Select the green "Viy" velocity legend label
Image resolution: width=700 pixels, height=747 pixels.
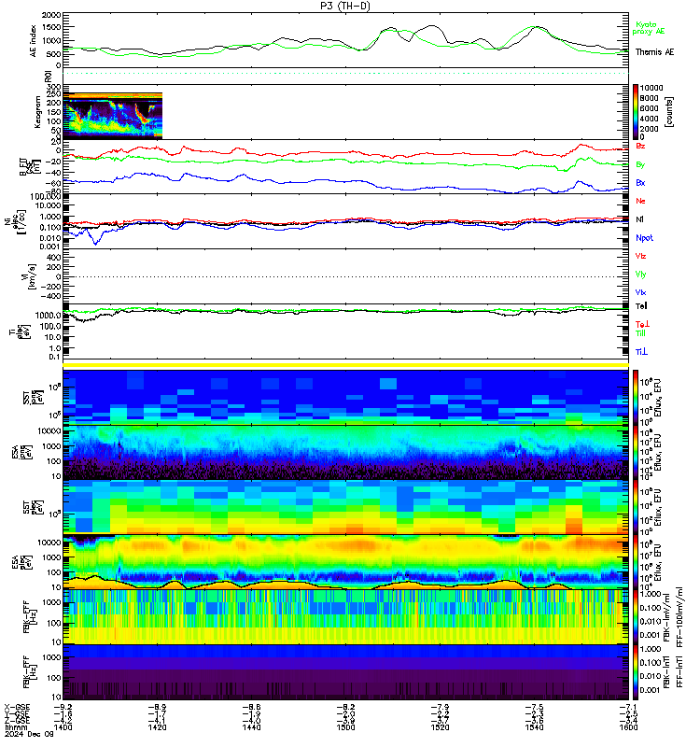pyautogui.click(x=640, y=275)
